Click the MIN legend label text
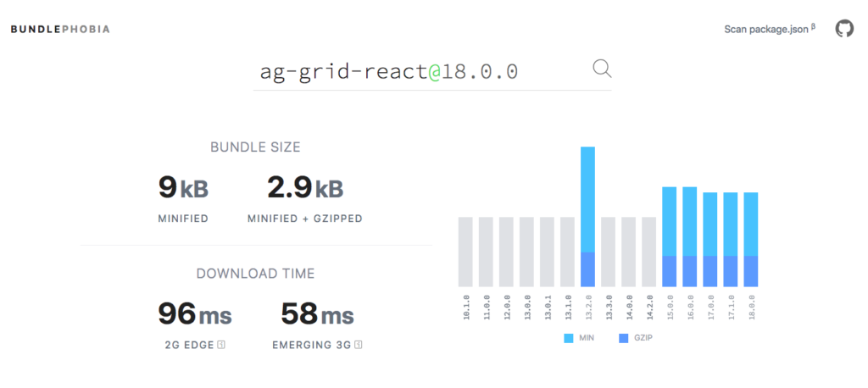868x388 pixels. coord(587,338)
